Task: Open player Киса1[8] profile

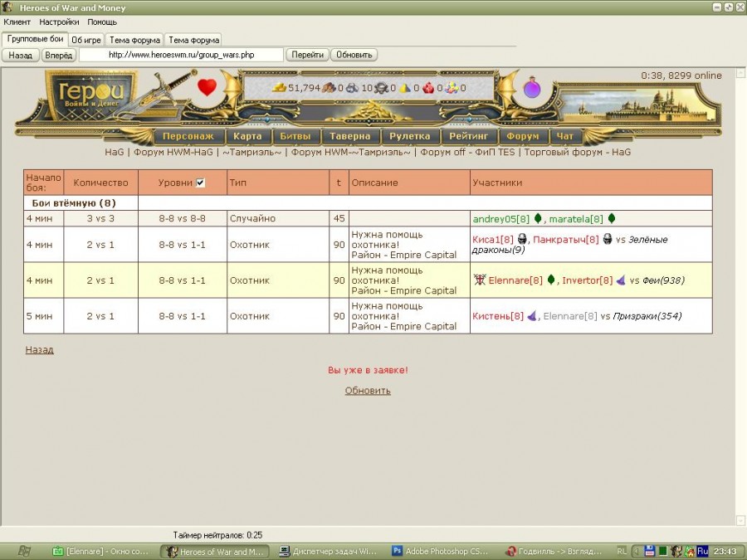Action: click(492, 240)
